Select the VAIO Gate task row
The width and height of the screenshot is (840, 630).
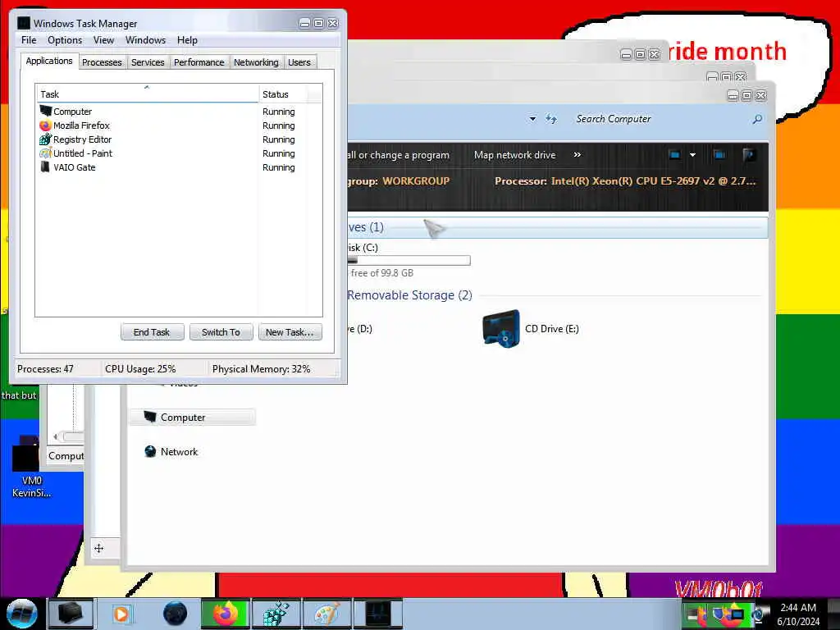[178, 167]
